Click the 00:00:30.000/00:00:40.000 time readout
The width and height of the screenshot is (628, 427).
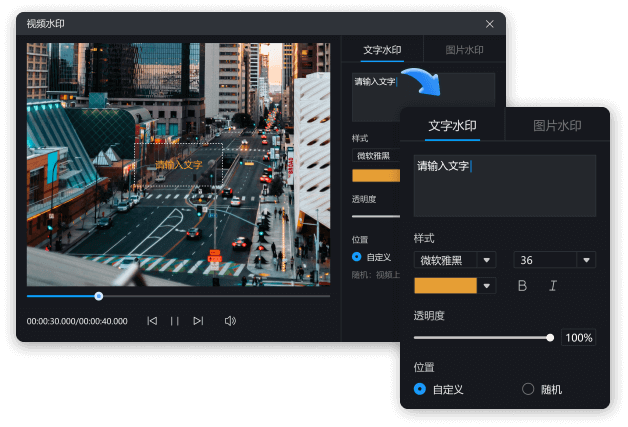click(x=77, y=321)
